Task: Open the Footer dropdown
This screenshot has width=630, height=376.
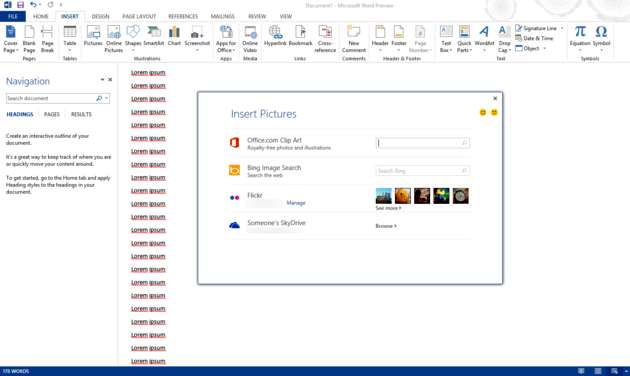Action: [x=399, y=39]
